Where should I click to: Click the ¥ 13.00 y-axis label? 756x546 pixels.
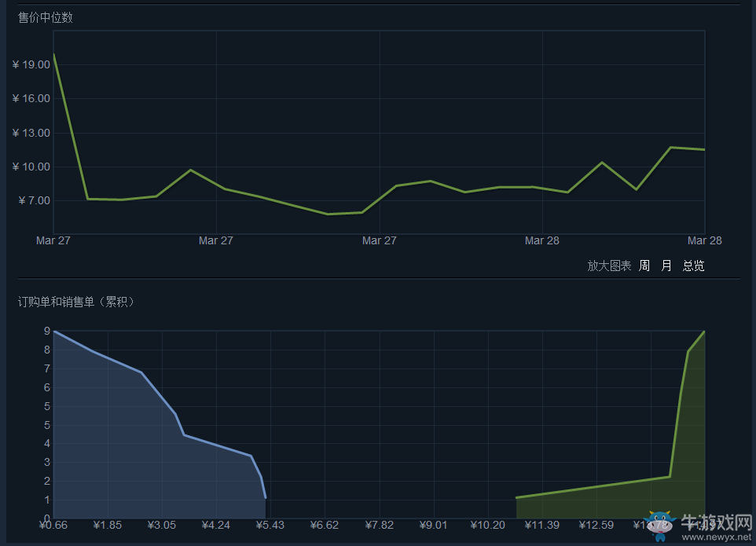[x=31, y=133]
